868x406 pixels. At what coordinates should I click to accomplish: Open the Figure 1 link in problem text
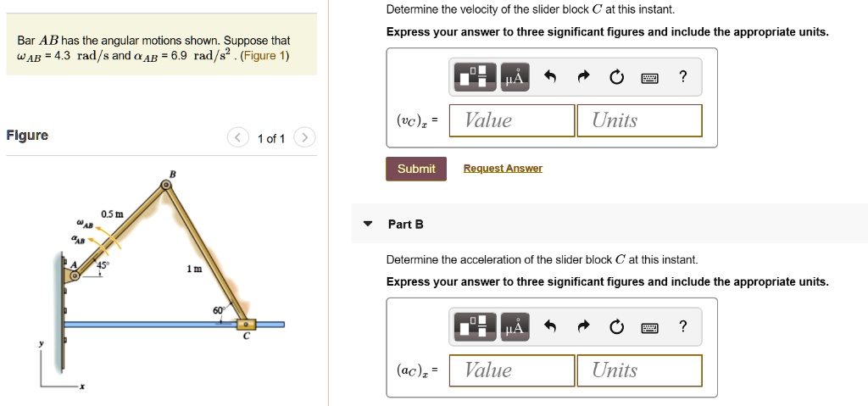click(267, 56)
